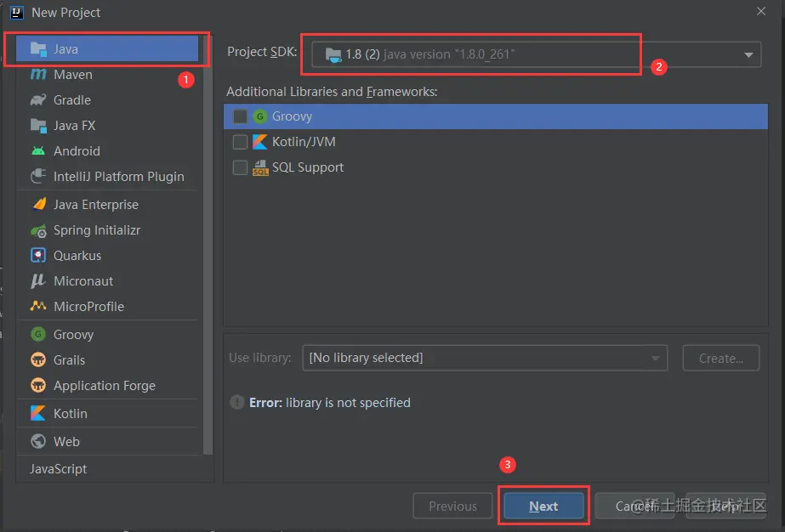
Task: Click the SDK folder icon in Project SDK
Action: (x=333, y=54)
